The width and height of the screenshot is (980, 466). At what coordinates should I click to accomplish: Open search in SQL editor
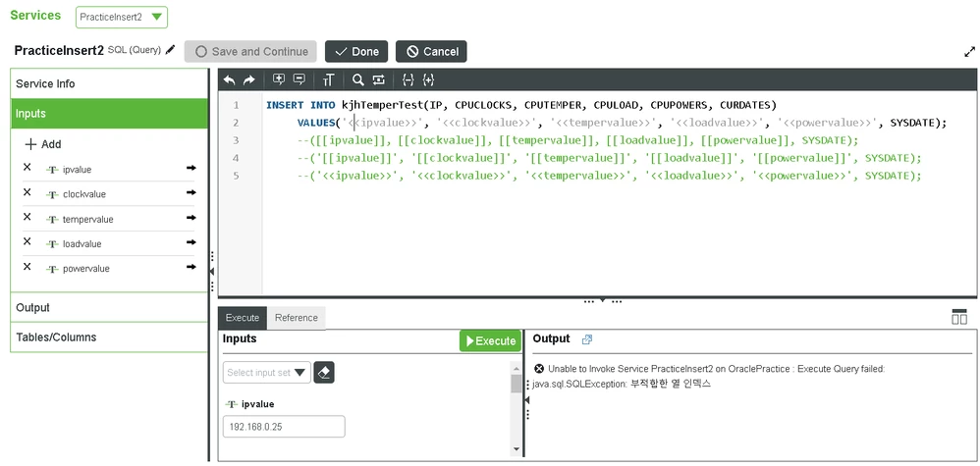pyautogui.click(x=358, y=80)
